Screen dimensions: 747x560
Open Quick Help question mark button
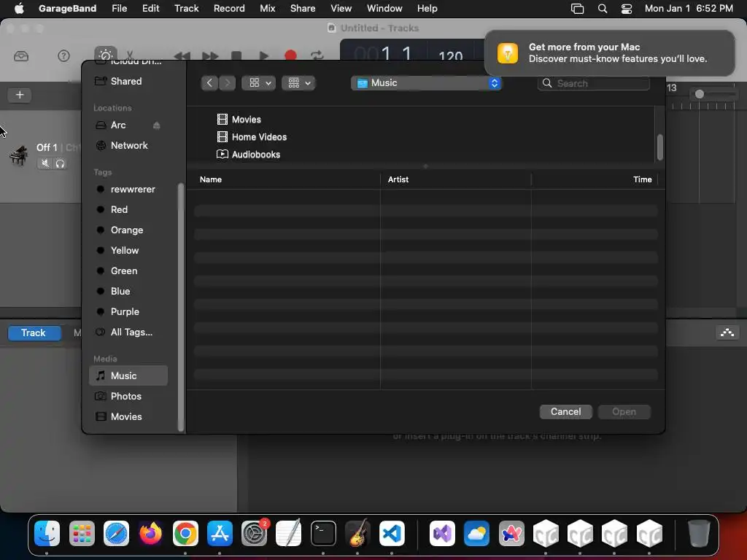tap(63, 56)
